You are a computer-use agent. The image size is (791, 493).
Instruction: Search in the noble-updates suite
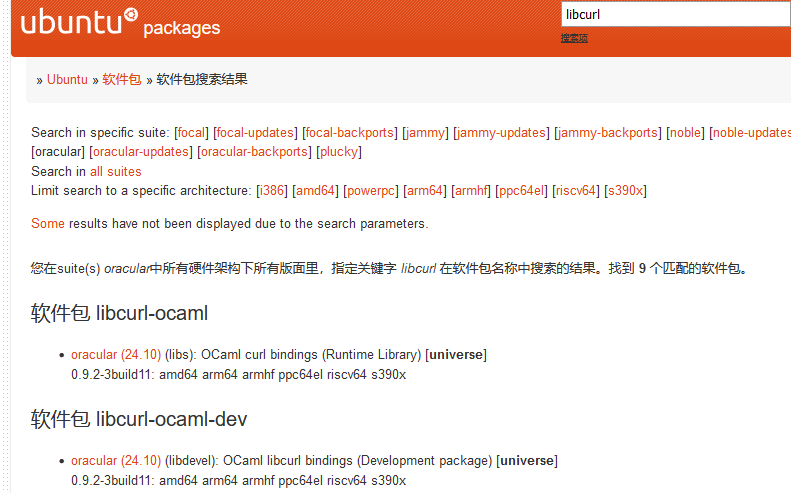coord(752,133)
